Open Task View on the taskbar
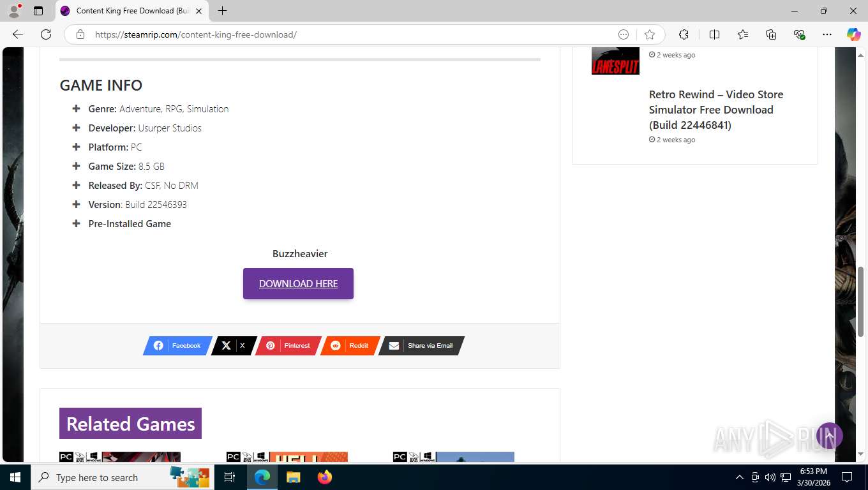This screenshot has width=868, height=490. tap(230, 477)
